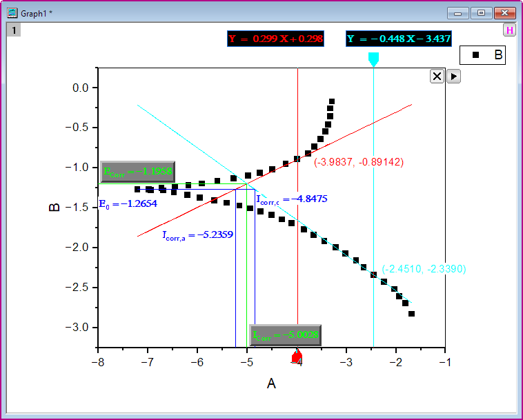The height and width of the screenshot is (420, 523).
Task: Click the black square symbol in the legend
Action: point(475,55)
